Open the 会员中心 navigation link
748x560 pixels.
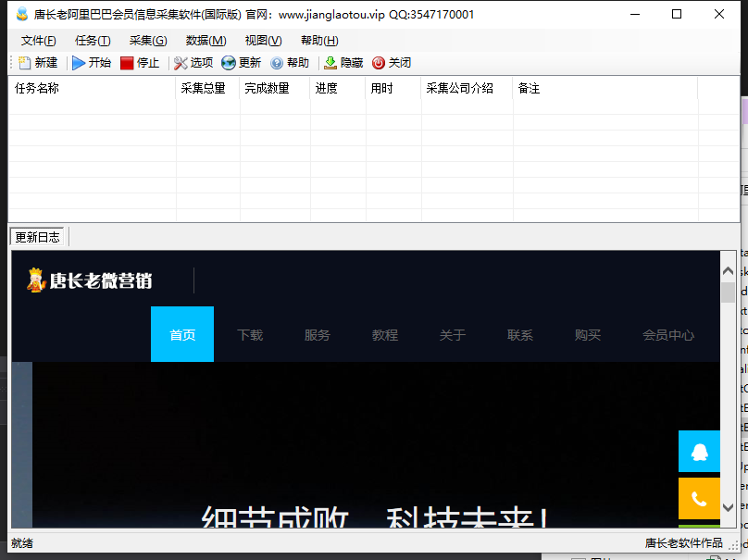pyautogui.click(x=667, y=335)
